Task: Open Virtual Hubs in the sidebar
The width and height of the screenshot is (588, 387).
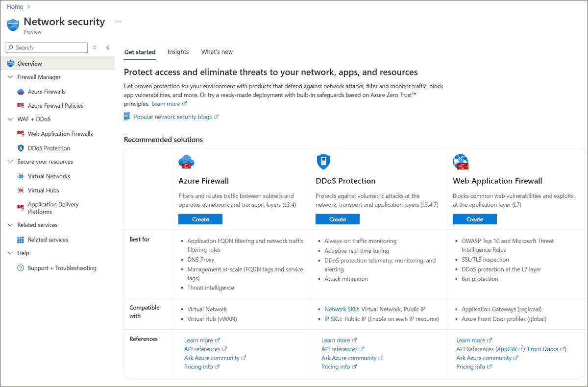Action: pos(44,190)
